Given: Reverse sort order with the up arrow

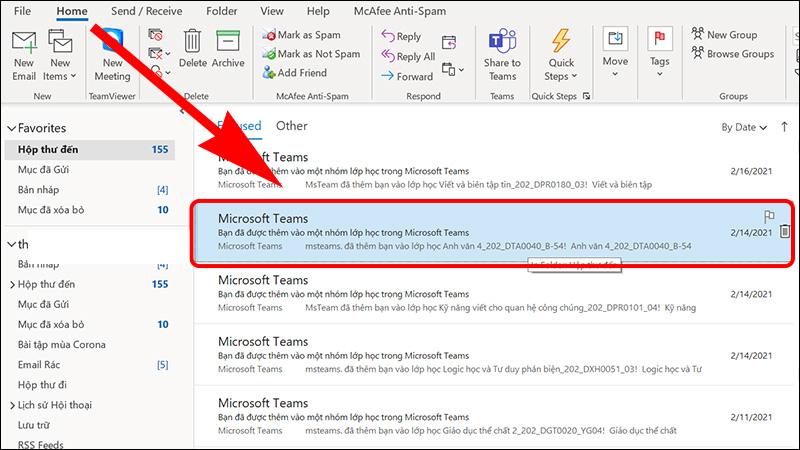Looking at the screenshot, I should [784, 127].
